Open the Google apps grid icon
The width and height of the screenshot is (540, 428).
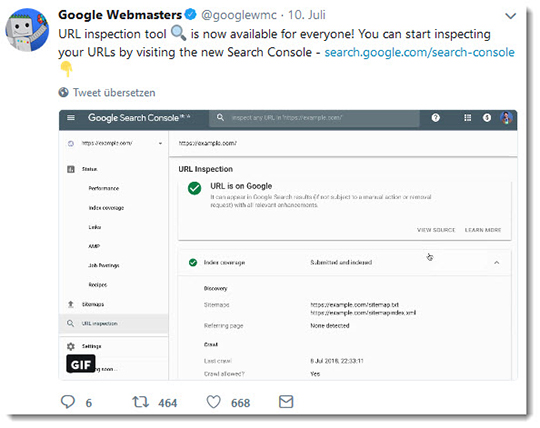(x=467, y=118)
